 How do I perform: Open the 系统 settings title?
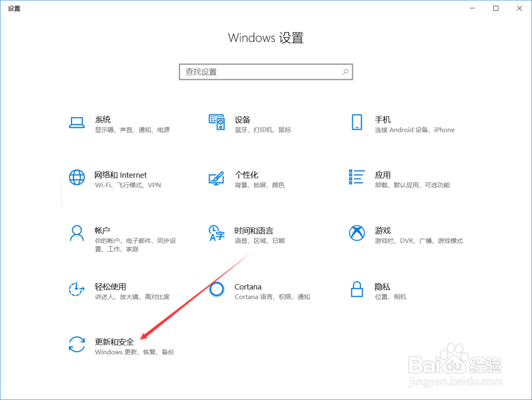coord(103,119)
